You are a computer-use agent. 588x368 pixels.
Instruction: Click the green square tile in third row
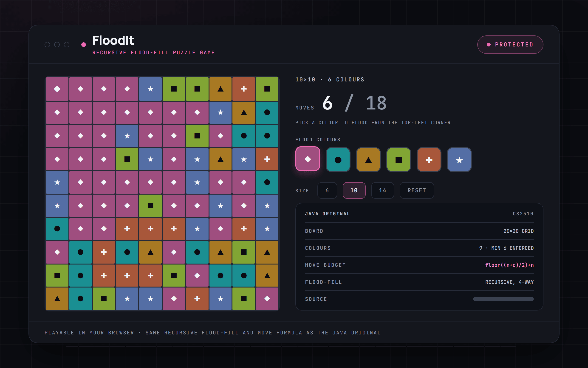[197, 135]
